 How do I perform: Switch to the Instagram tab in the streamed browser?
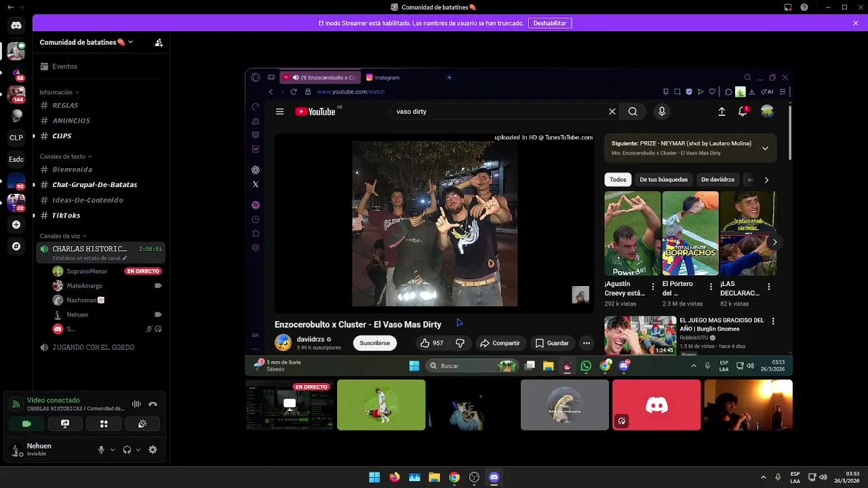[x=388, y=77]
